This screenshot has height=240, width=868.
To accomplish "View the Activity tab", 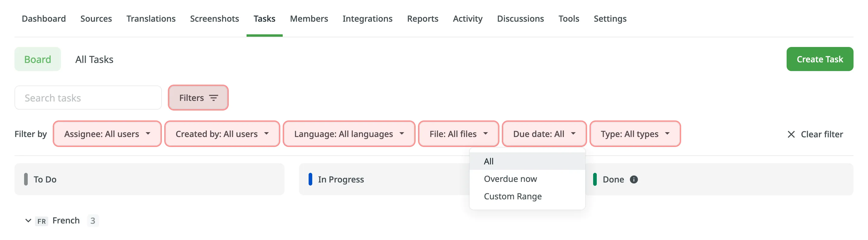I will (x=468, y=19).
